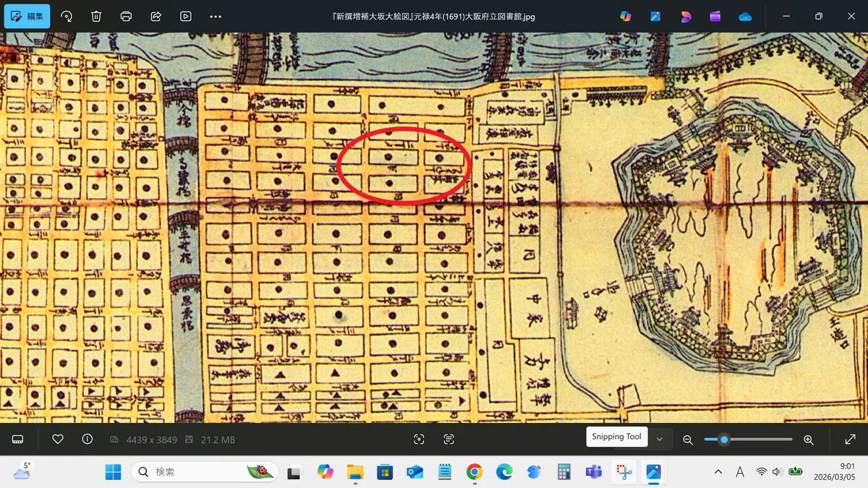
Task: Scan text with the OCR icon
Action: pos(448,440)
